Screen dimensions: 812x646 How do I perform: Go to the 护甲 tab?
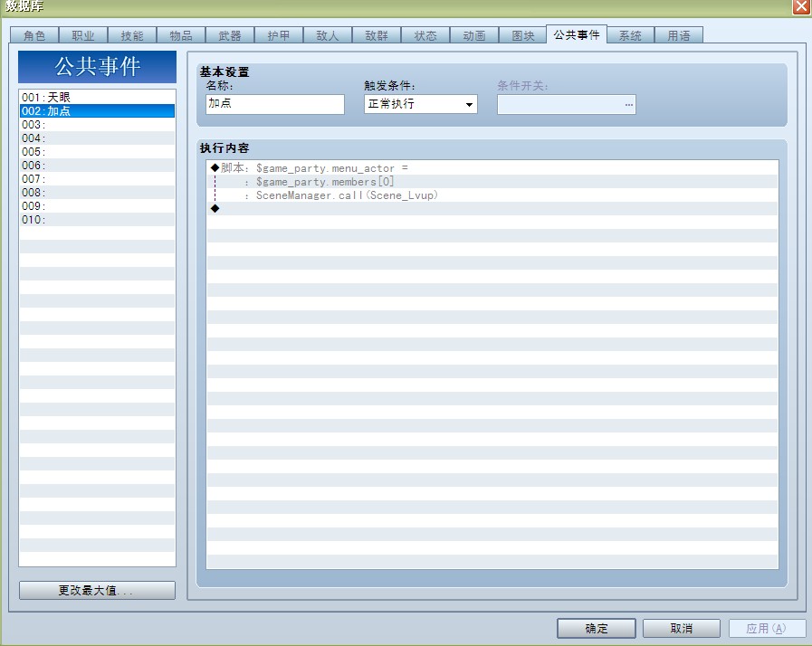[279, 35]
